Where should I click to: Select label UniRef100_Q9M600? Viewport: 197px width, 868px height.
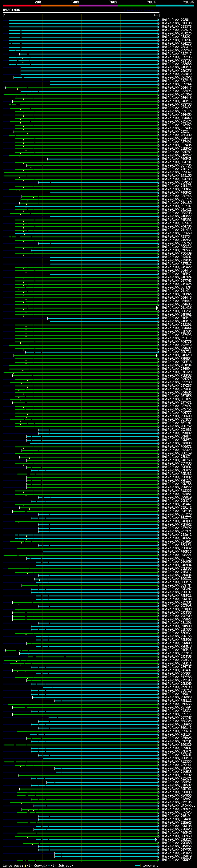177,416
